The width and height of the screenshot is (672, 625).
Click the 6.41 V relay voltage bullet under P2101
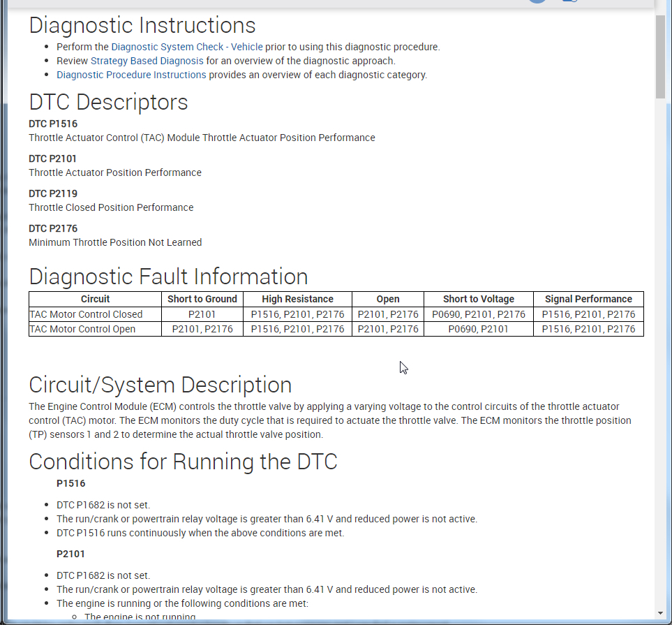(x=267, y=589)
